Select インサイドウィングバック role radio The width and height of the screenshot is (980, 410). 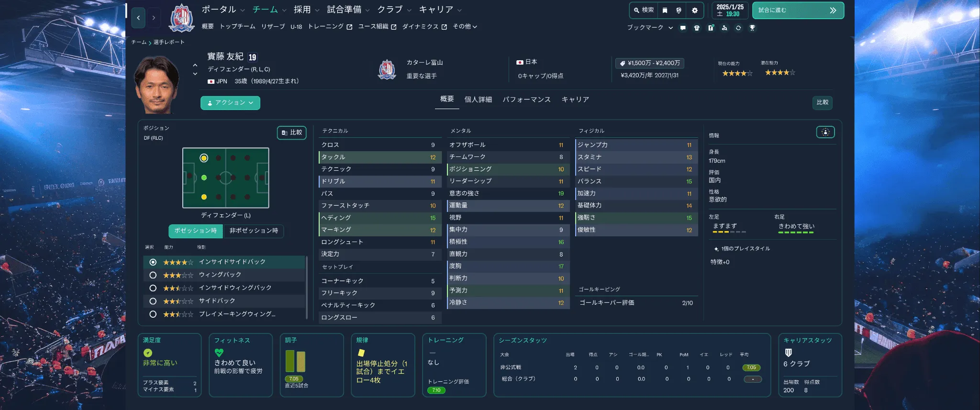(x=153, y=288)
